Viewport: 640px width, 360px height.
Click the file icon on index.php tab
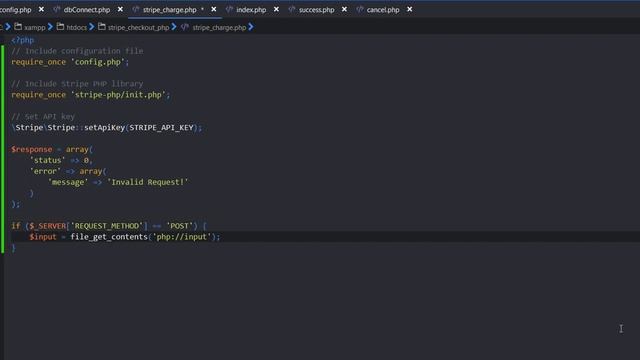(229, 9)
